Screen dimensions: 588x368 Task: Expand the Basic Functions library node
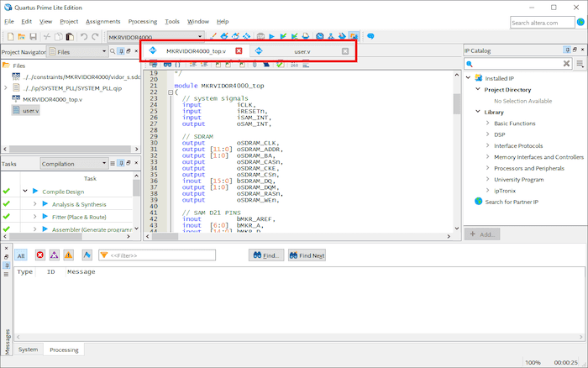pos(488,124)
